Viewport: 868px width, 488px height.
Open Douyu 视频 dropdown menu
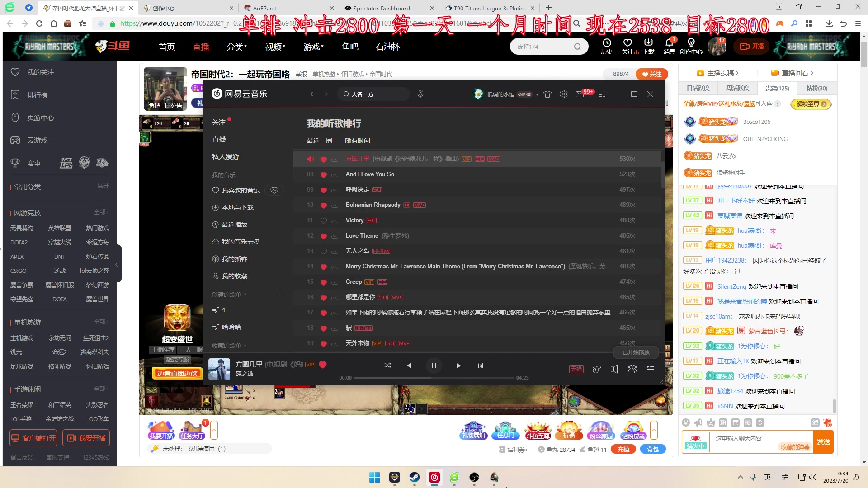275,47
